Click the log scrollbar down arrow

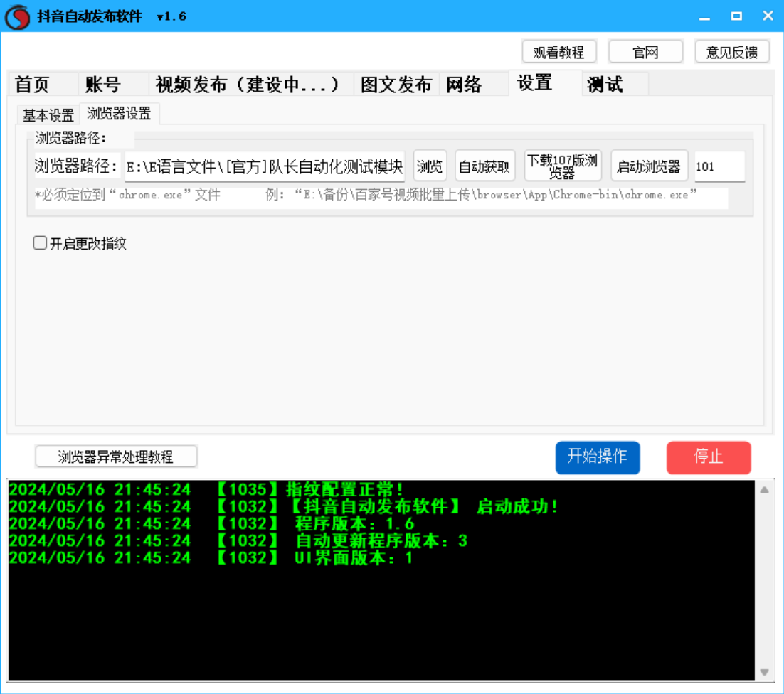765,672
